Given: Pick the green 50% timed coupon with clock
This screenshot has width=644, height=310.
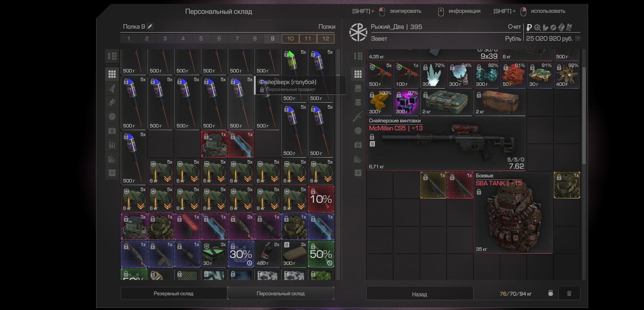Looking at the screenshot, I should pos(321,254).
